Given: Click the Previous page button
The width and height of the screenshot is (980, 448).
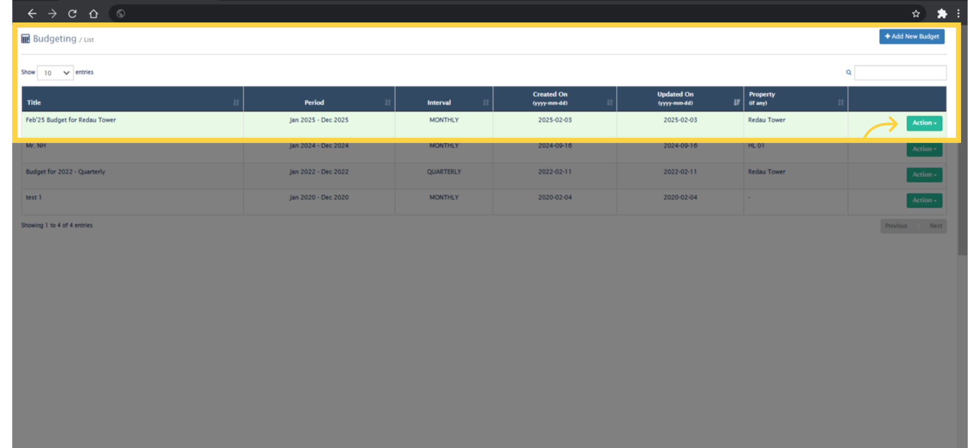Looking at the screenshot, I should pos(896,226).
